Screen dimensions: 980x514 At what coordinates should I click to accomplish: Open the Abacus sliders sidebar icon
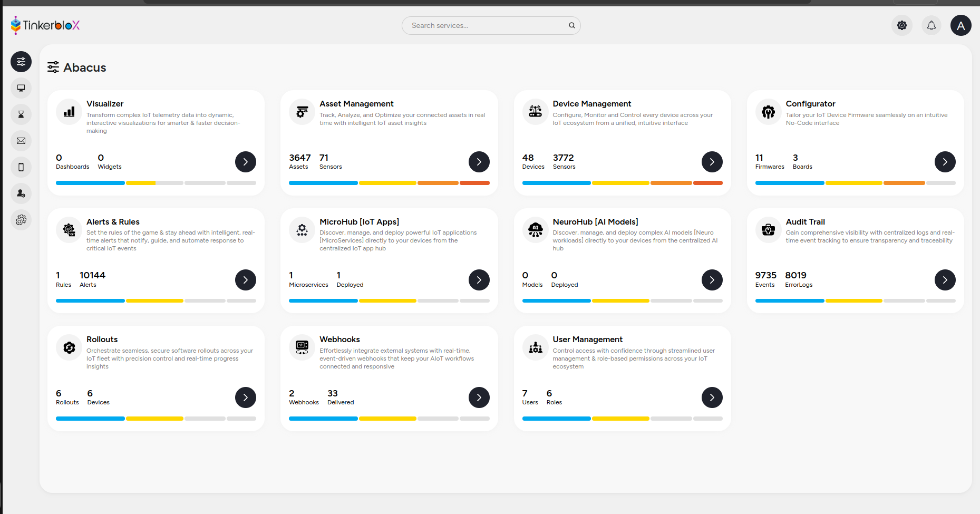(21, 62)
